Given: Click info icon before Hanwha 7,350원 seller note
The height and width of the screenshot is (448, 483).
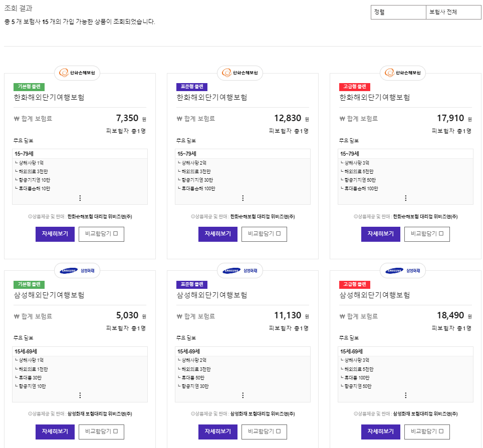Looking at the screenshot, I should (30, 217).
